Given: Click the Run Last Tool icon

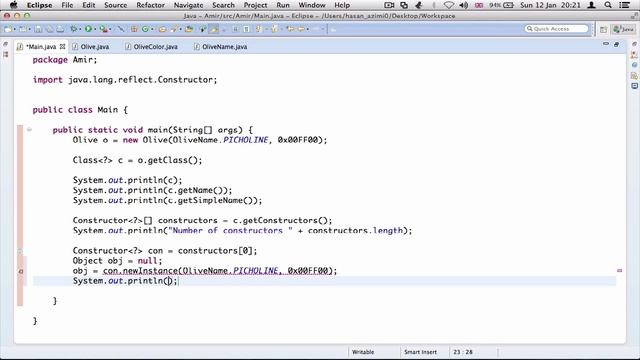Looking at the screenshot, I should click(x=103, y=29).
